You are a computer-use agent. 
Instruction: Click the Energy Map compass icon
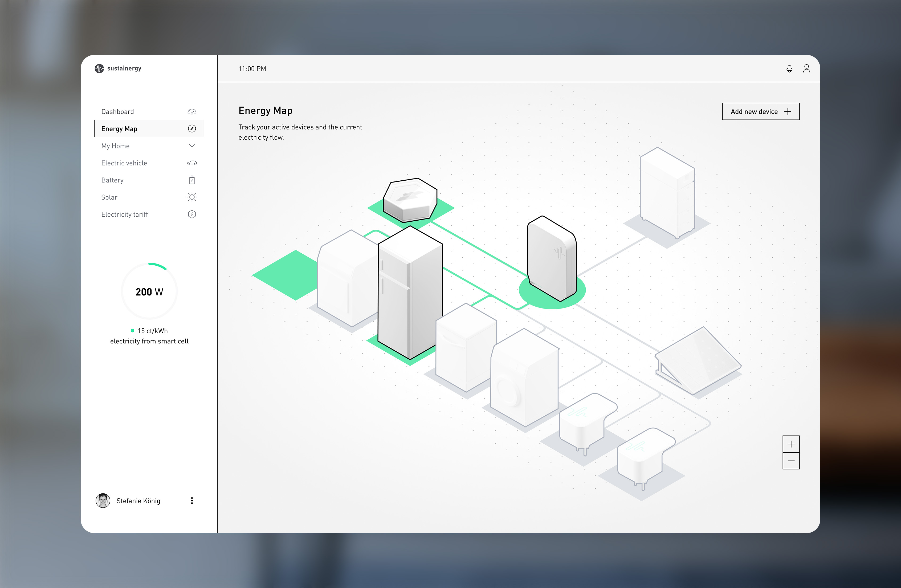tap(192, 129)
